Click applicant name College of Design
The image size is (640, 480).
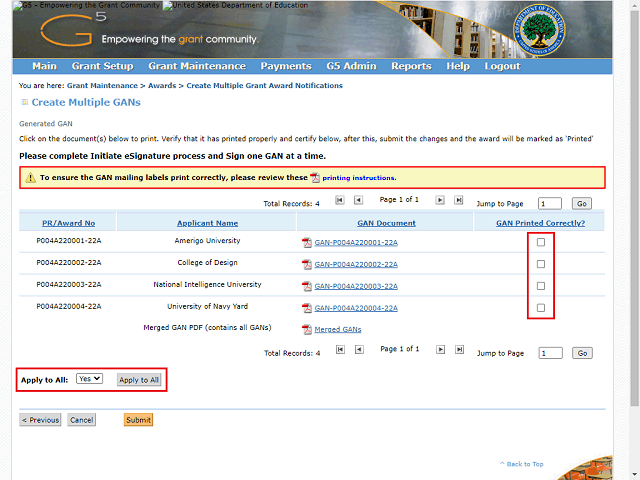coord(207,262)
